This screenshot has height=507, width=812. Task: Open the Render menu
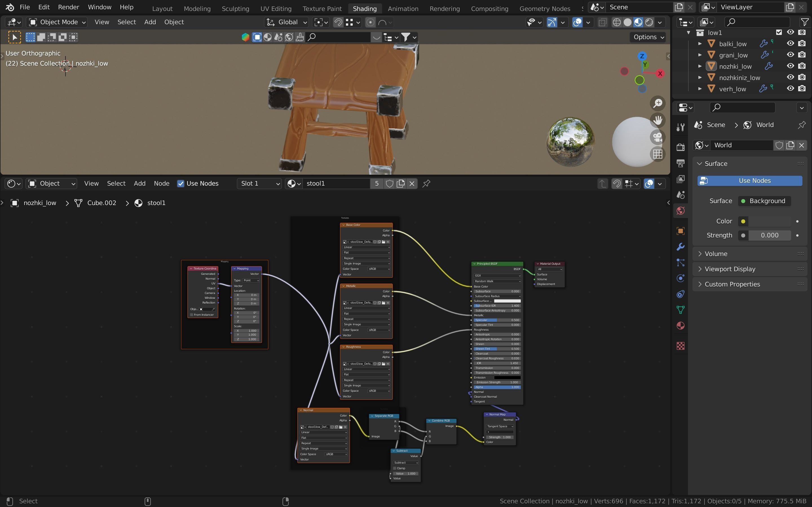(69, 7)
